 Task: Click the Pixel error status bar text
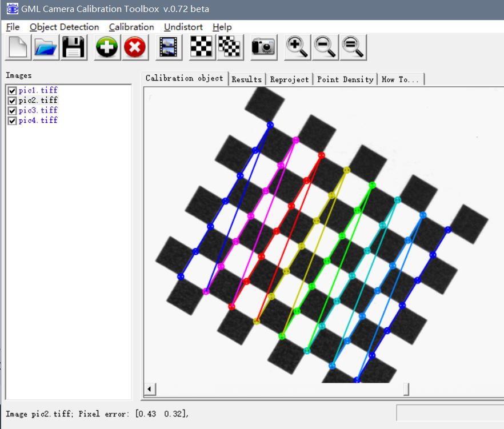(x=97, y=414)
